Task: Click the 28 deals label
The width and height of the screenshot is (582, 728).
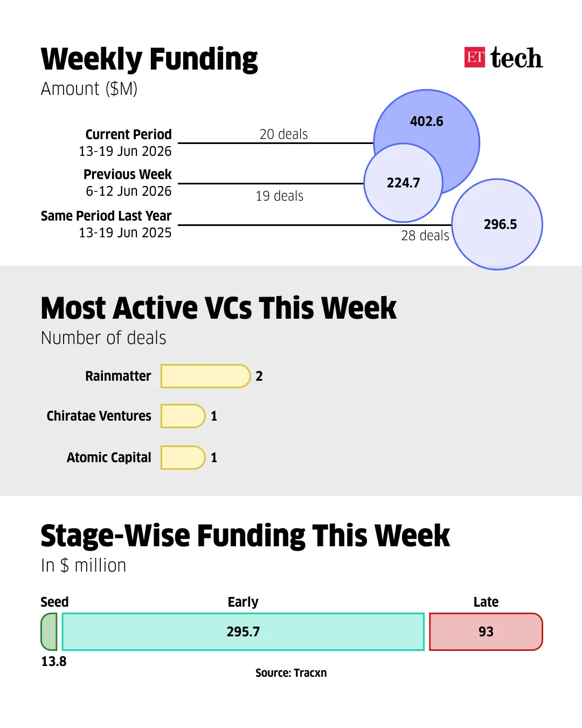Action: (425, 236)
